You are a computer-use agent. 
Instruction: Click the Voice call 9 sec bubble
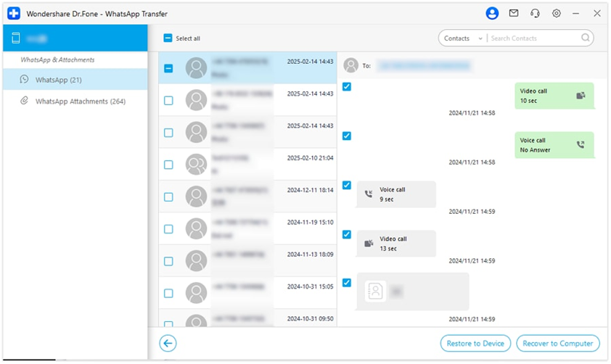coord(396,194)
